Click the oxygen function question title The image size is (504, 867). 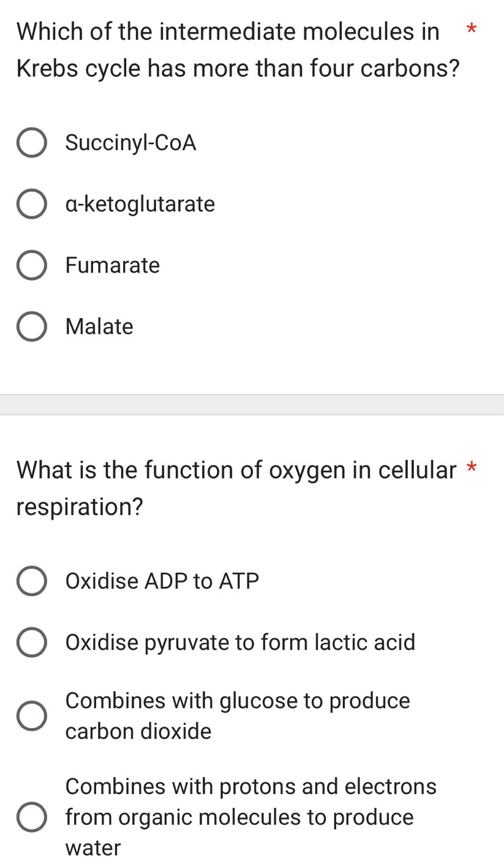(233, 487)
